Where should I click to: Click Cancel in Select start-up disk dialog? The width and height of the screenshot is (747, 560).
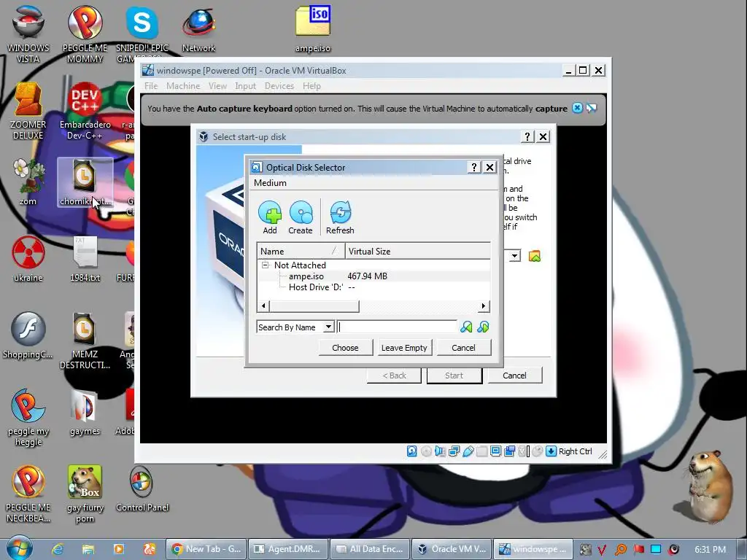[x=514, y=376]
